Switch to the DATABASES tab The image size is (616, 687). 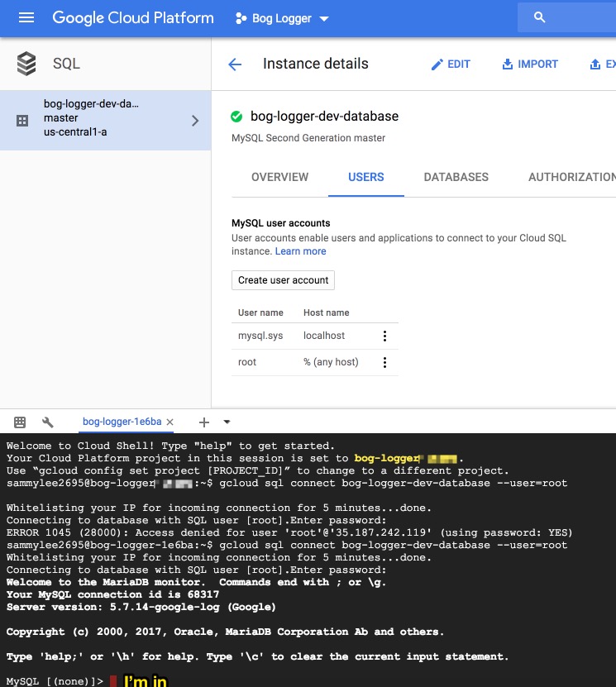pyautogui.click(x=456, y=177)
